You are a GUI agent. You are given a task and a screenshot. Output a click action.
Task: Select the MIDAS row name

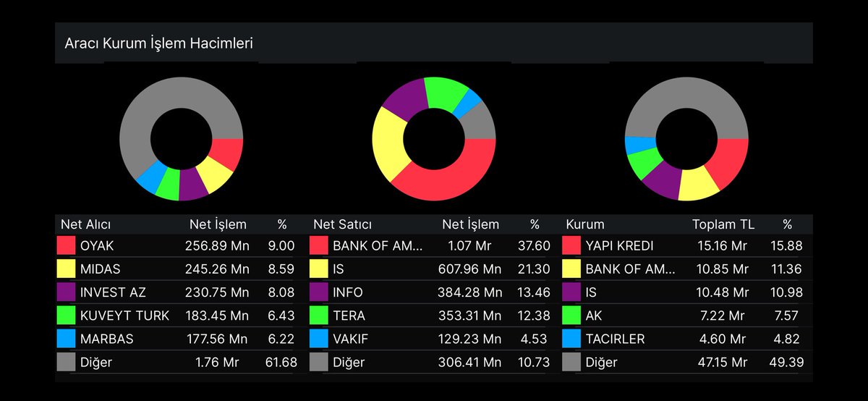(101, 269)
